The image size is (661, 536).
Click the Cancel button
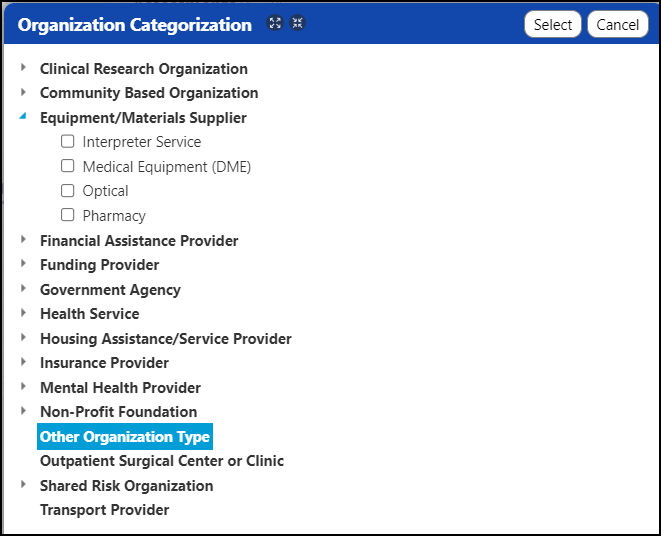[618, 24]
